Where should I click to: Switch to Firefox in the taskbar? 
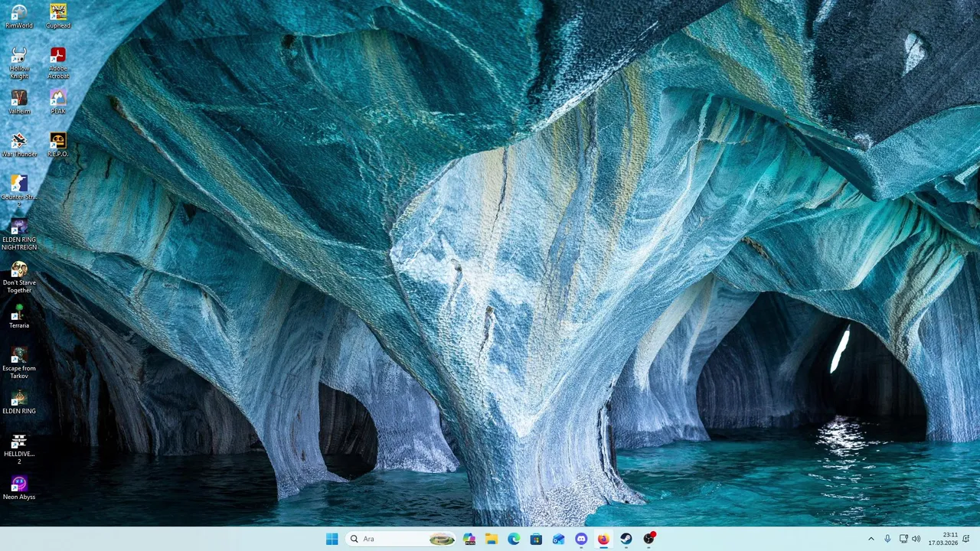(x=603, y=539)
